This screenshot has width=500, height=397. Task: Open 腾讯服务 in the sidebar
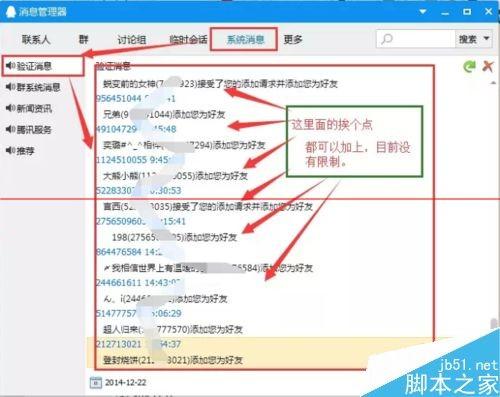(x=34, y=129)
